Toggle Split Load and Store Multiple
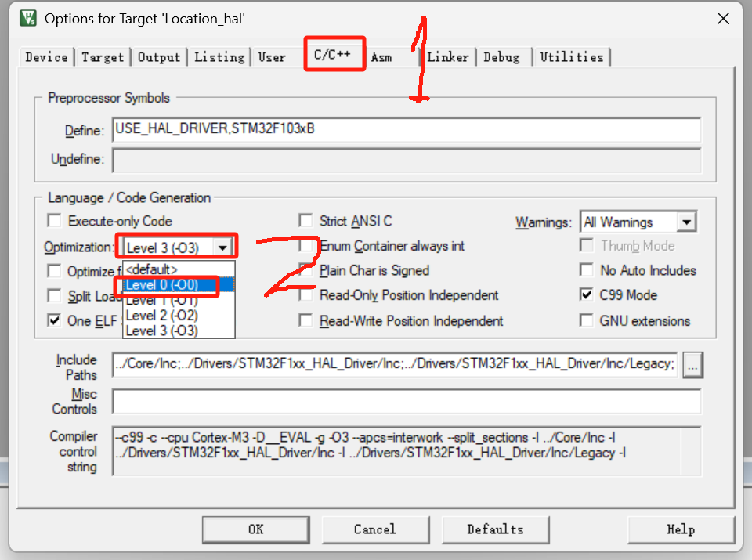The width and height of the screenshot is (752, 560). [x=55, y=295]
